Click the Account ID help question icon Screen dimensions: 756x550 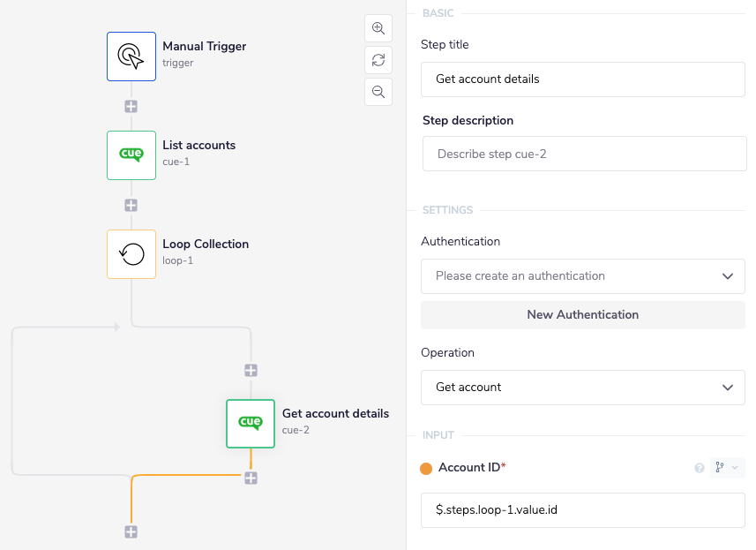coord(700,468)
